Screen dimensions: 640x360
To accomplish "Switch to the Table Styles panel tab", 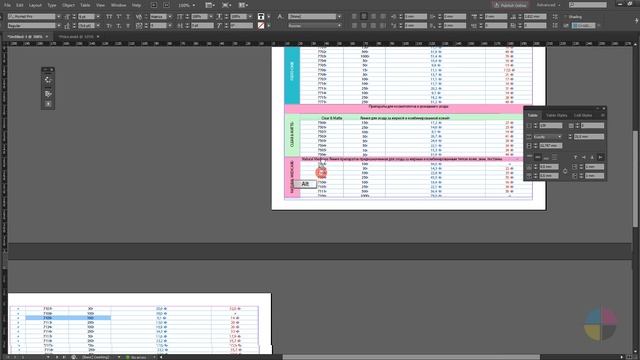I will pos(557,116).
